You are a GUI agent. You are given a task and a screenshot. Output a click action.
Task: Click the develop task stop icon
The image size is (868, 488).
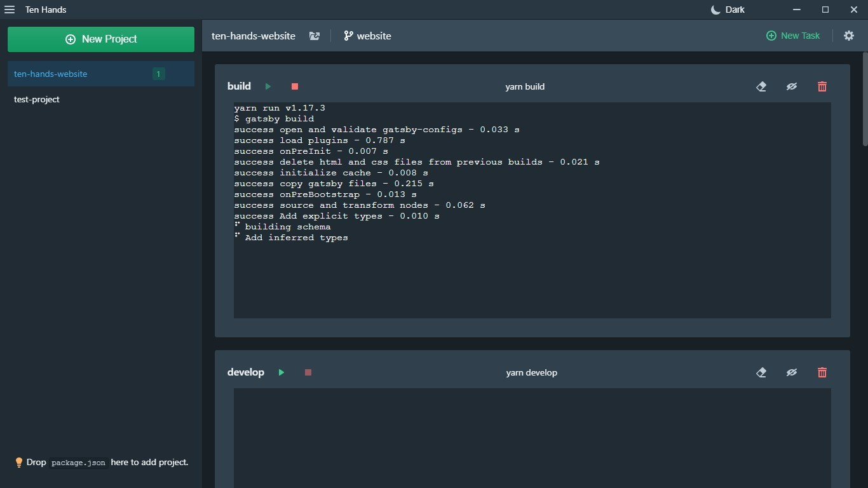coord(308,372)
